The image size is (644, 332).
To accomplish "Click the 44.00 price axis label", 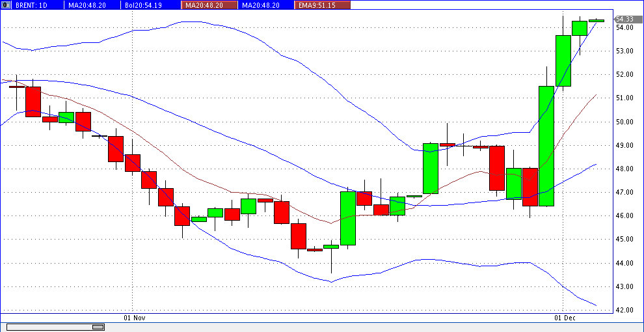I will pos(624,264).
